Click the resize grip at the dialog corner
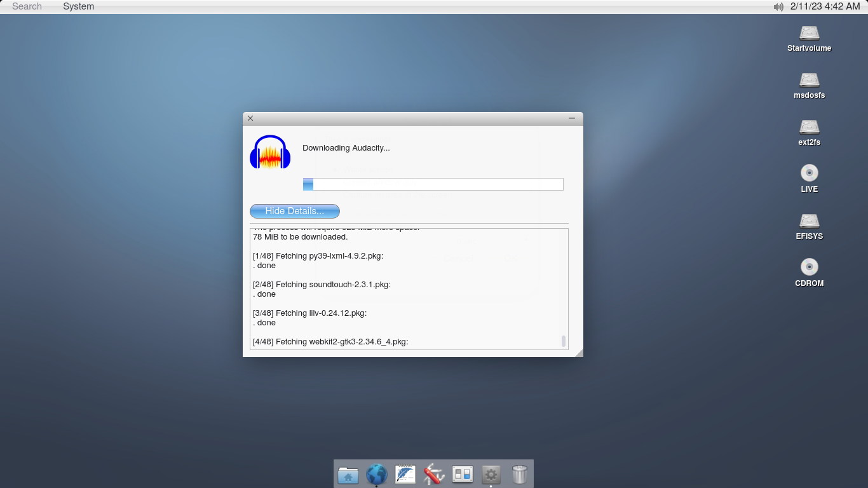Image resolution: width=868 pixels, height=488 pixels. click(578, 352)
